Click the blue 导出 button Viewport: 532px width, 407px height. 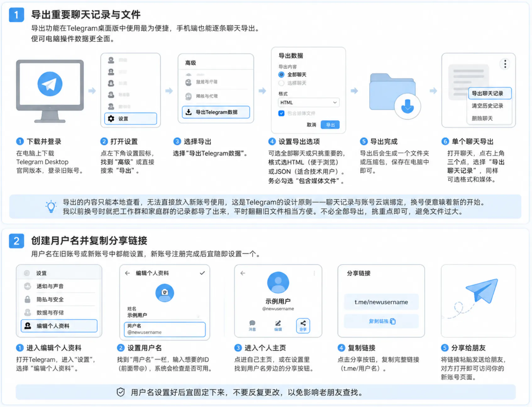(x=330, y=125)
